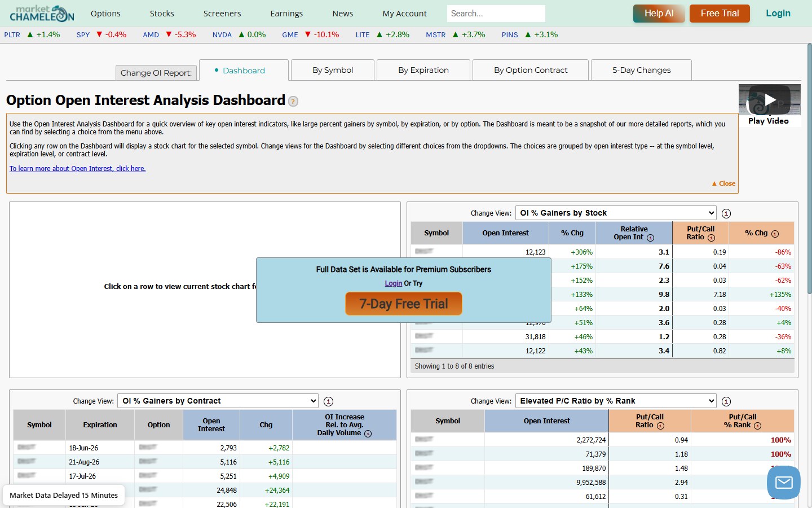This screenshot has height=508, width=812.
Task: Click the Login link in premium popup
Action: tap(394, 283)
